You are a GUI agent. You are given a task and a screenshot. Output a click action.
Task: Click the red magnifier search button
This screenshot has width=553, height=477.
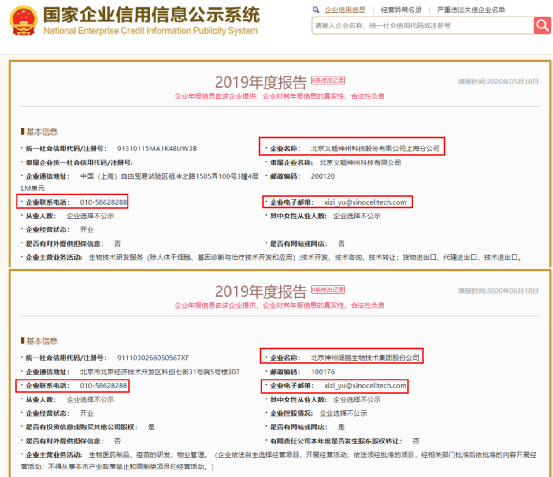(x=542, y=25)
